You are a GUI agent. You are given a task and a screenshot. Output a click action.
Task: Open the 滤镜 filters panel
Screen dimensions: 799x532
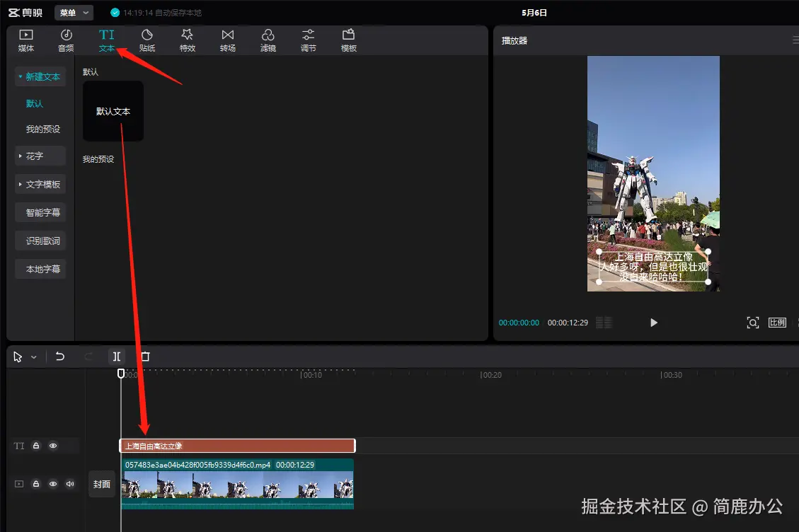tap(268, 40)
